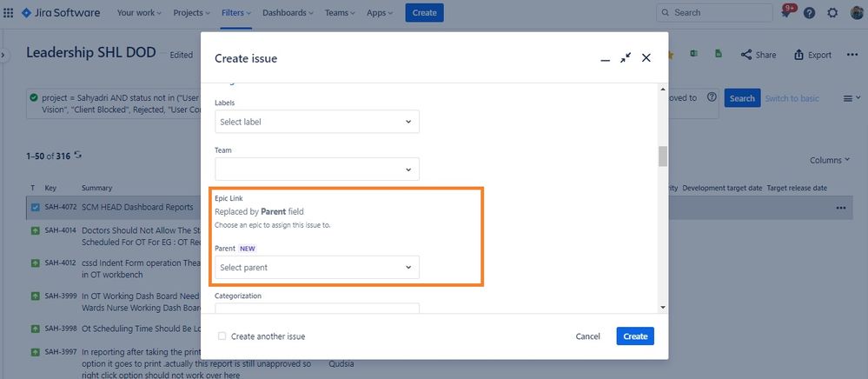The height and width of the screenshot is (379, 868).
Task: Open issue key SAH-4014
Action: click(60, 230)
